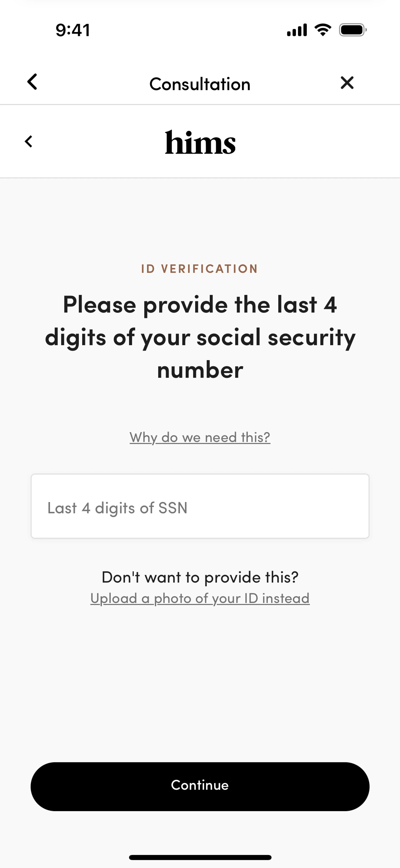The width and height of the screenshot is (400, 868).
Task: Tap the Wi-Fi status icon
Action: 322,30
